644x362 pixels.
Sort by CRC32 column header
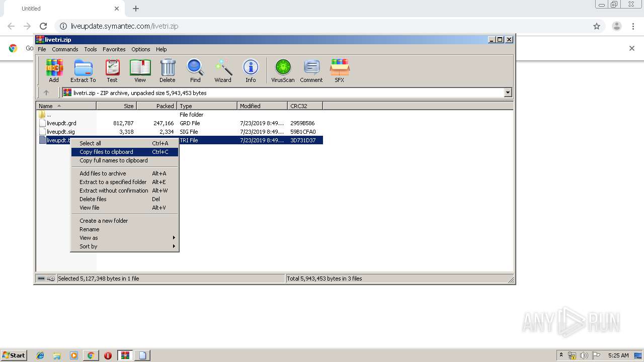point(305,106)
